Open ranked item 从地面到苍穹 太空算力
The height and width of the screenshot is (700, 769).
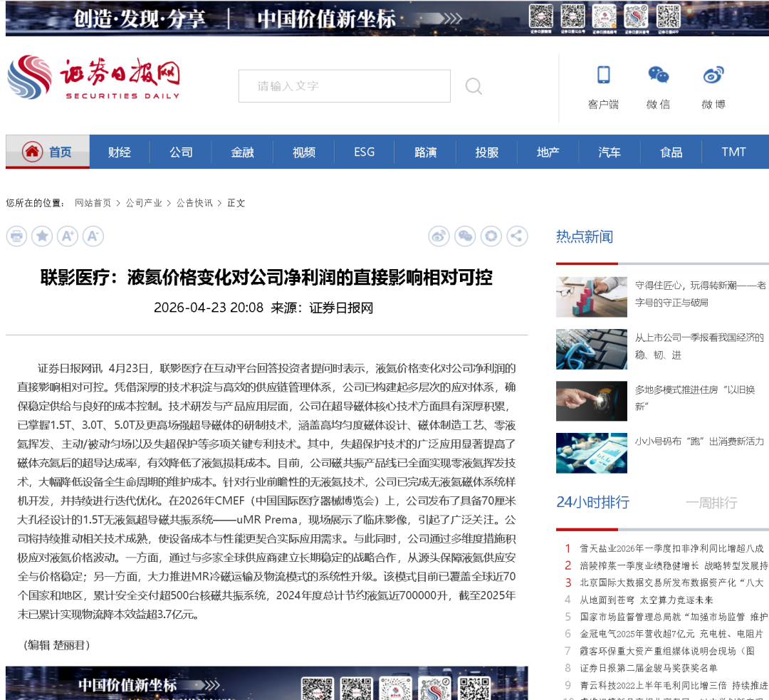647,600
